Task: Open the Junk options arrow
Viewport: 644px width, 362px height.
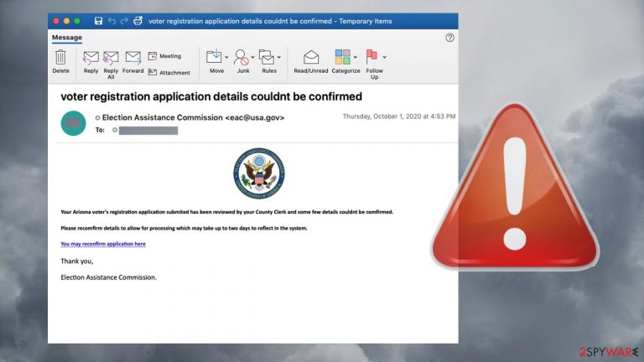Action: click(252, 57)
